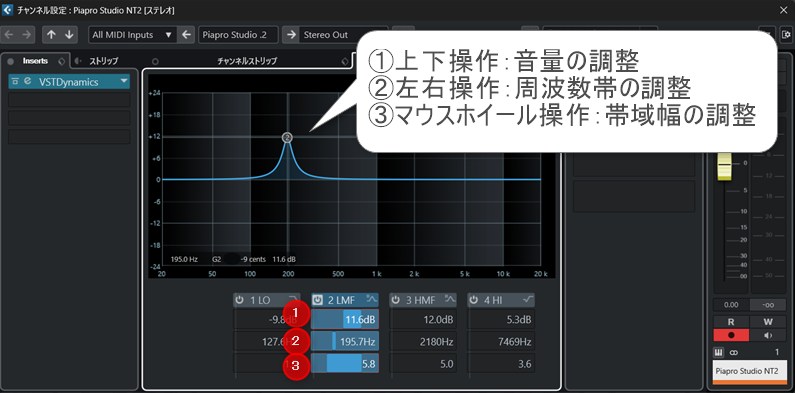Click 195.0 Hz readout in EQ display
This screenshot has width=795, height=393.
pyautogui.click(x=184, y=259)
